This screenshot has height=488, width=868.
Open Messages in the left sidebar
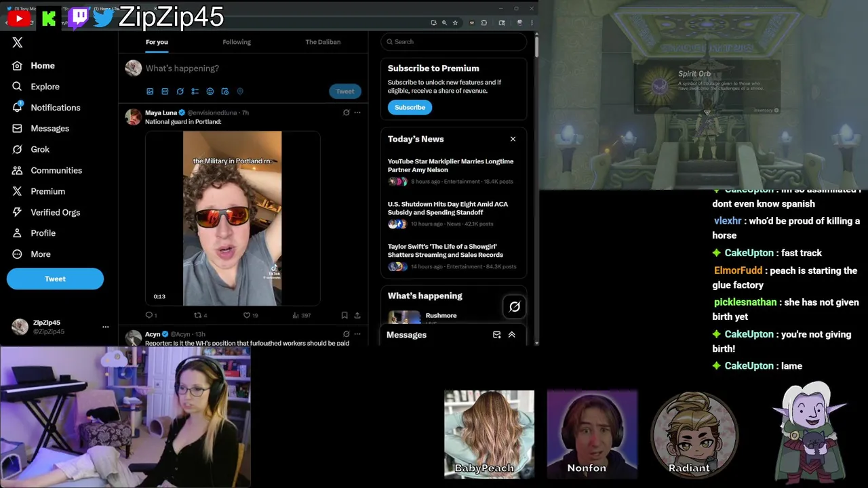pos(41,129)
